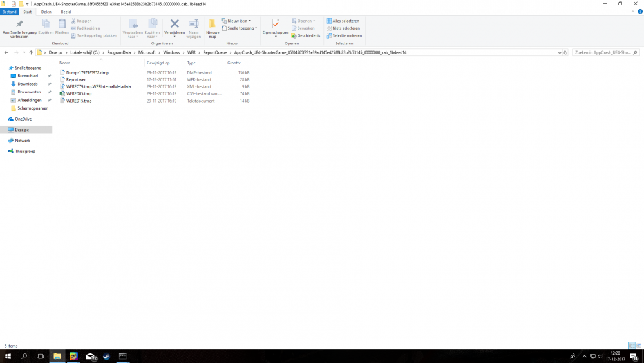Create a Nieuwe map
Screen dimensions: 644x363
coord(213,28)
